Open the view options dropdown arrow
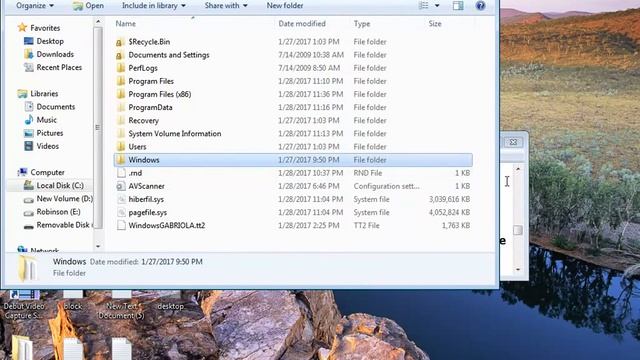 pos(437,6)
